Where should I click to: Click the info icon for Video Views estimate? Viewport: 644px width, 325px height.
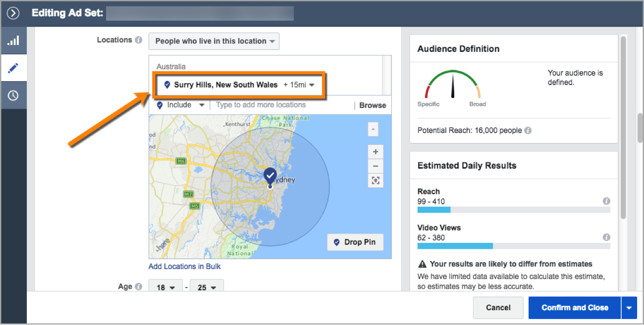[x=606, y=237]
